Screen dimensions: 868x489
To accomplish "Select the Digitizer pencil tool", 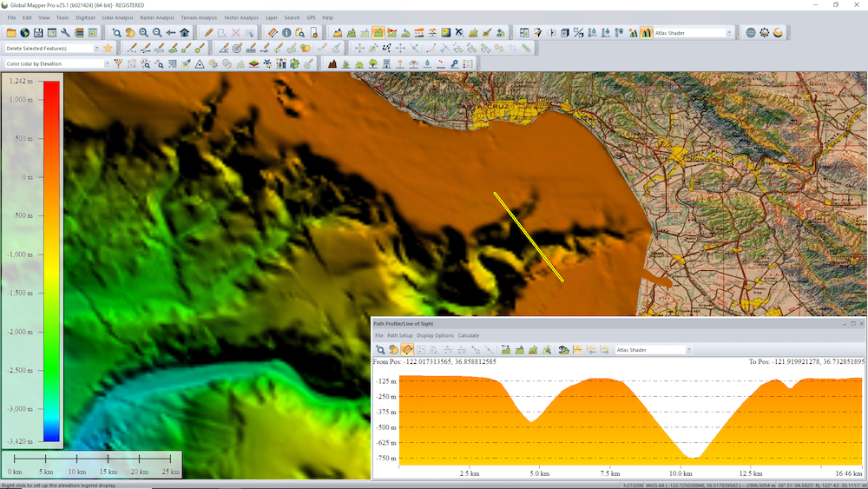I will (208, 33).
